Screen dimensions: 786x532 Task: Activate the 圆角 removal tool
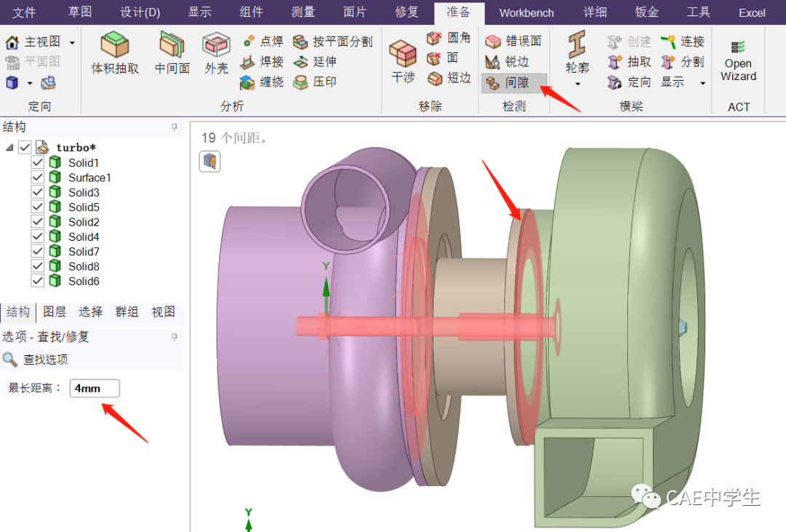448,38
